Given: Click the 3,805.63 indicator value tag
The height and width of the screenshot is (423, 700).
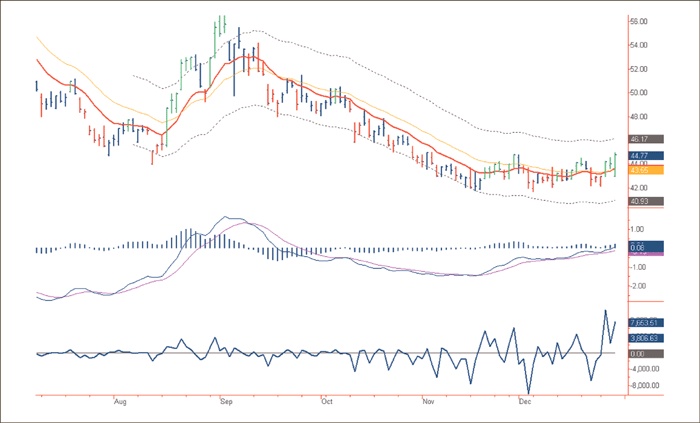Looking at the screenshot, I should coord(642,338).
